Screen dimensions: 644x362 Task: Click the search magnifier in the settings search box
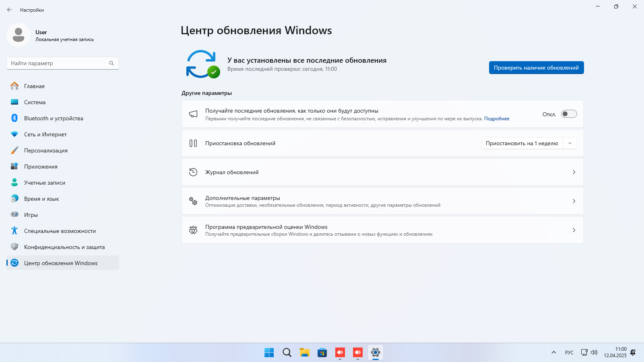click(x=111, y=63)
